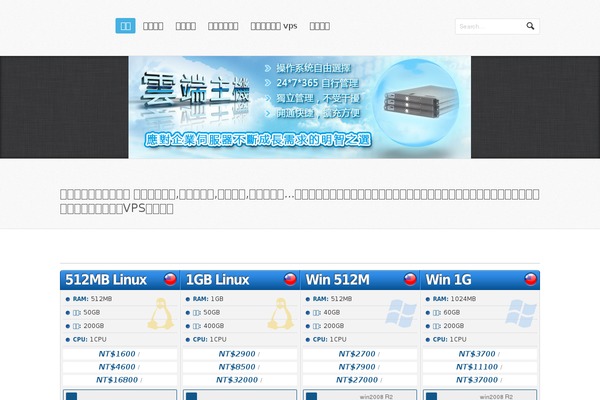
Task: Click CPU: 1CPU in Win 1G card
Action: [x=450, y=340]
